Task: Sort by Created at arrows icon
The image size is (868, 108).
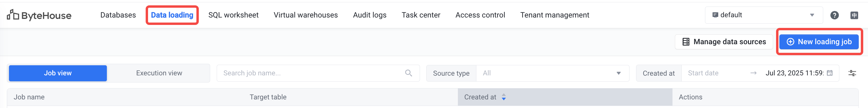Action: (x=504, y=97)
